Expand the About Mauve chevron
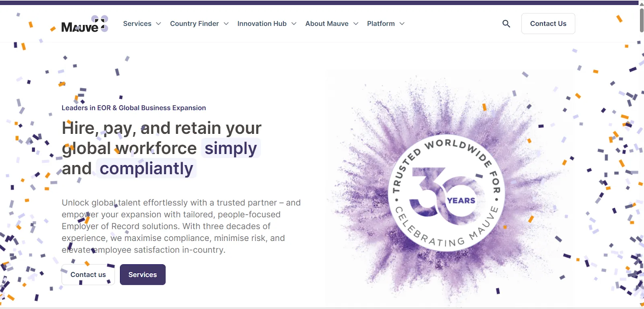This screenshot has width=644, height=309. point(356,24)
